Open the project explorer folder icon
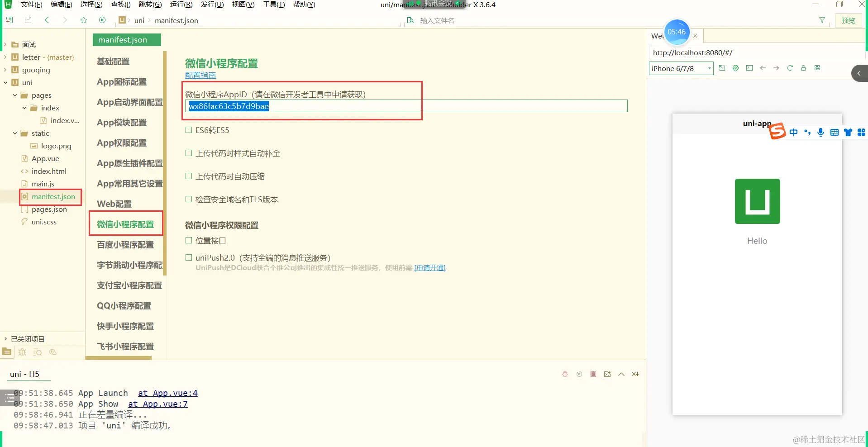The width and height of the screenshot is (868, 447). 7,352
